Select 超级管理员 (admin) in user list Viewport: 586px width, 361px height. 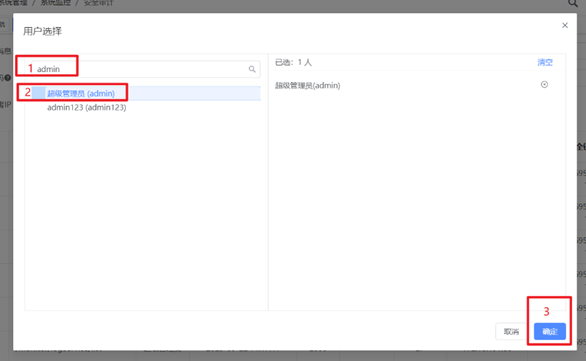tap(146, 93)
